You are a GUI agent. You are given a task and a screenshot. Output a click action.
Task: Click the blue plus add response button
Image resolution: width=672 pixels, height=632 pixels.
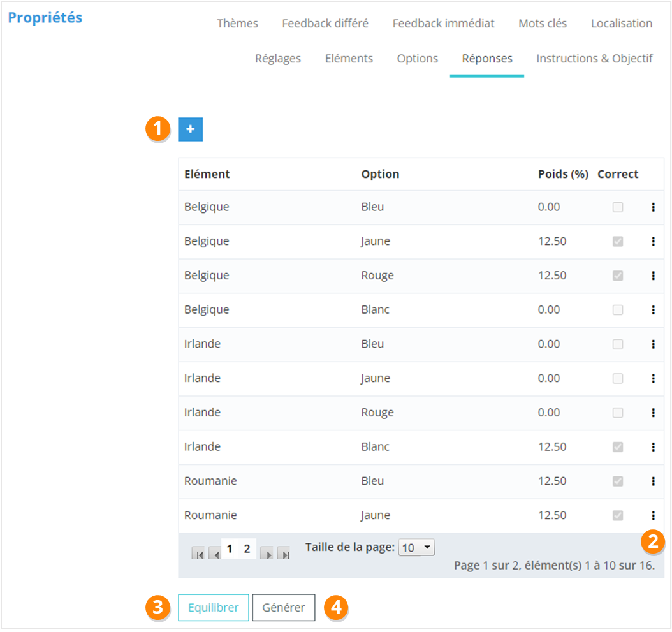[190, 129]
